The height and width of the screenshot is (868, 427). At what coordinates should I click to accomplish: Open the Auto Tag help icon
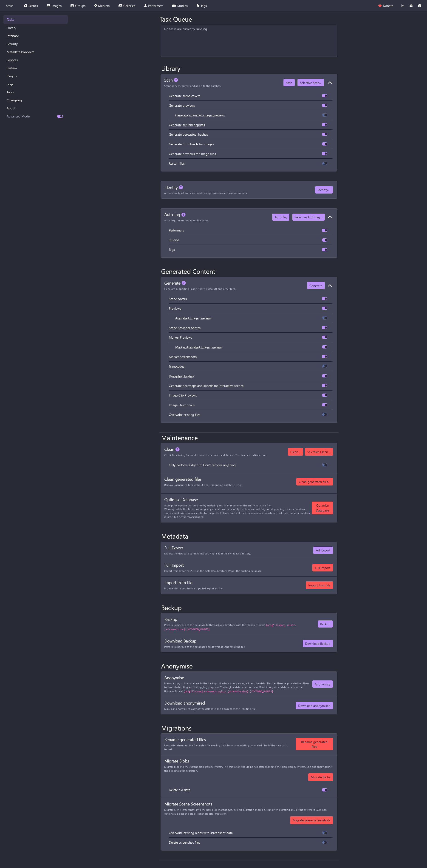(x=184, y=215)
